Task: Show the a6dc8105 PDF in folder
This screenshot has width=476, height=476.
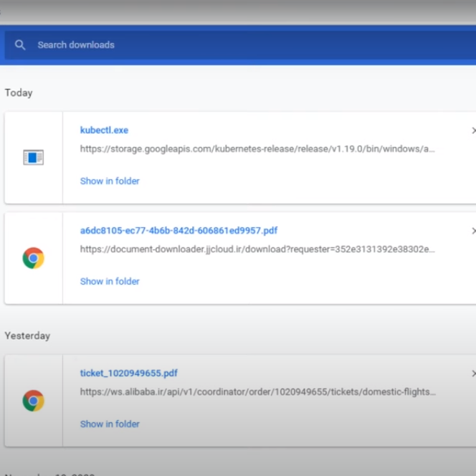Action: (x=110, y=282)
